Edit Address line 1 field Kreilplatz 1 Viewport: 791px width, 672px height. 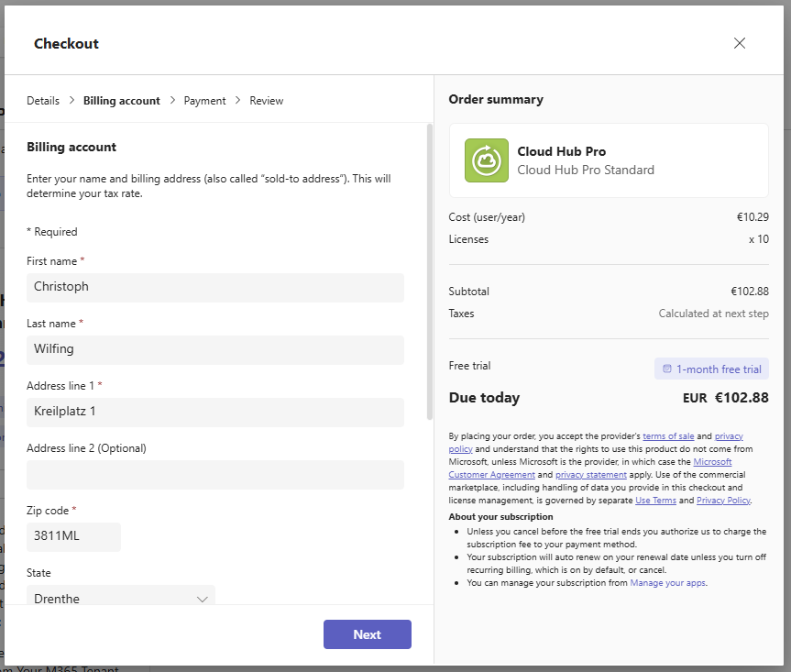pyautogui.click(x=214, y=413)
